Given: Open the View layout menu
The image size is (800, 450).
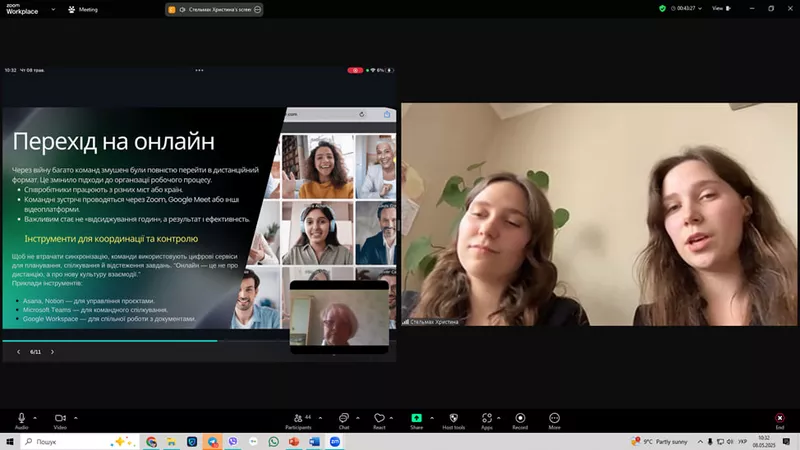Looking at the screenshot, I should coord(721,8).
